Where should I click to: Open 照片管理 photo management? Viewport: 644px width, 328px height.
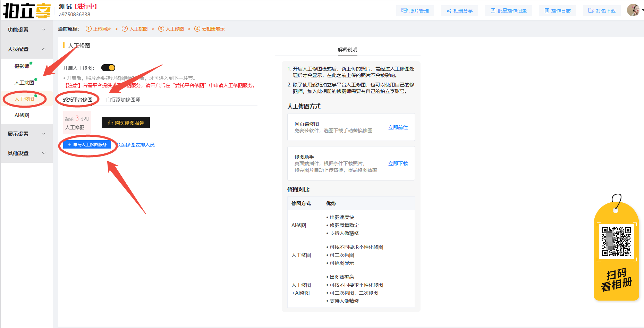click(415, 11)
